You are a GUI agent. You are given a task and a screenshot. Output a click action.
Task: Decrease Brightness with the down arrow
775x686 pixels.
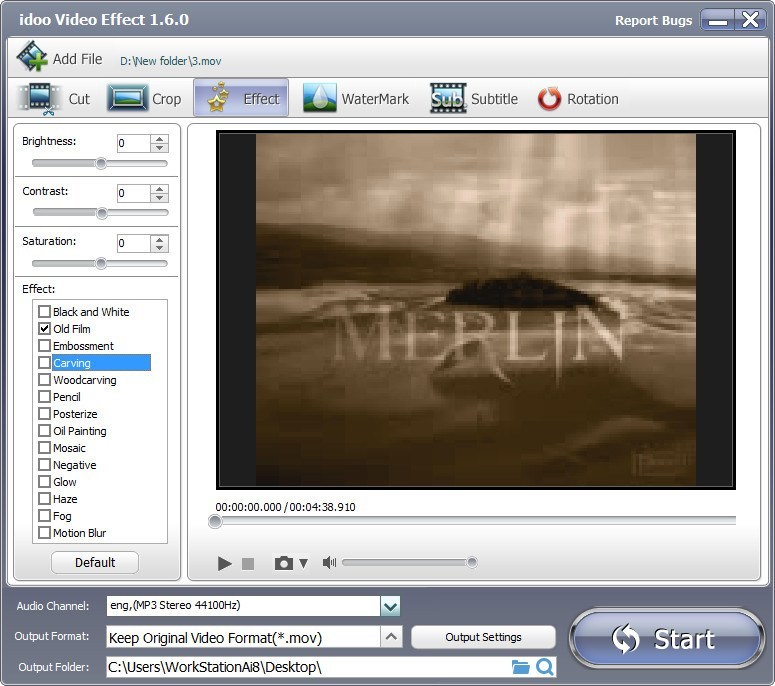159,148
